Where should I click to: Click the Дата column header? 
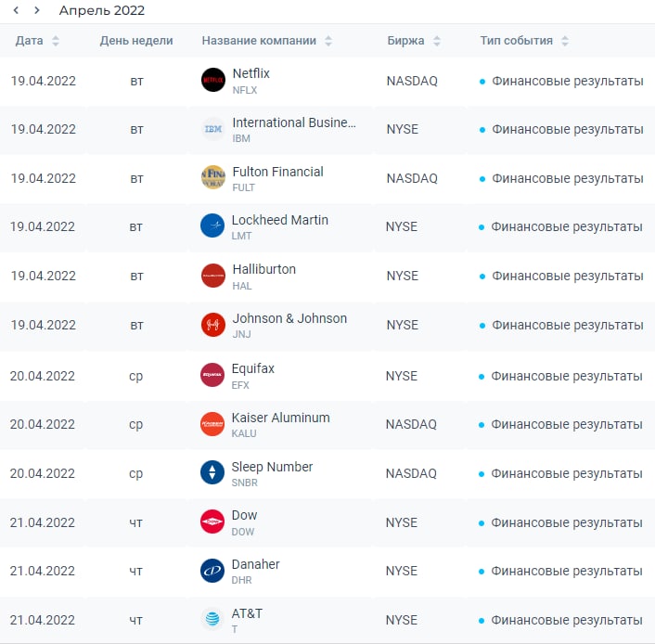30,41
